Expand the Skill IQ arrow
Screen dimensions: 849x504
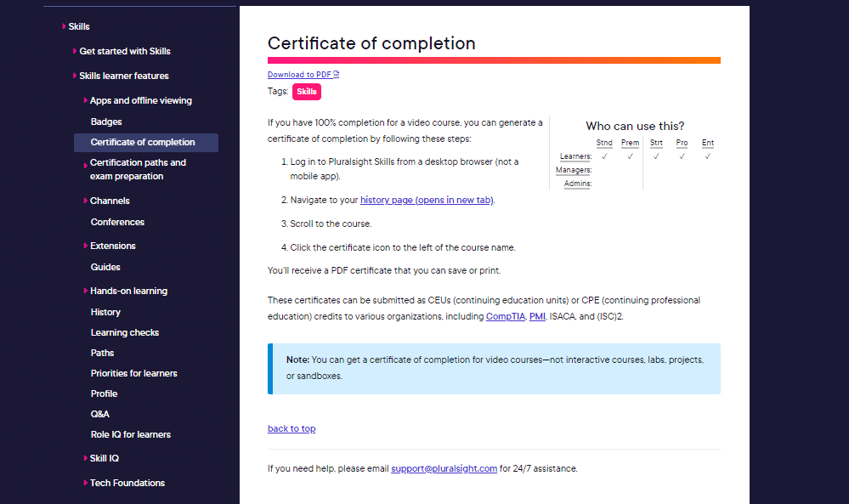pos(86,458)
